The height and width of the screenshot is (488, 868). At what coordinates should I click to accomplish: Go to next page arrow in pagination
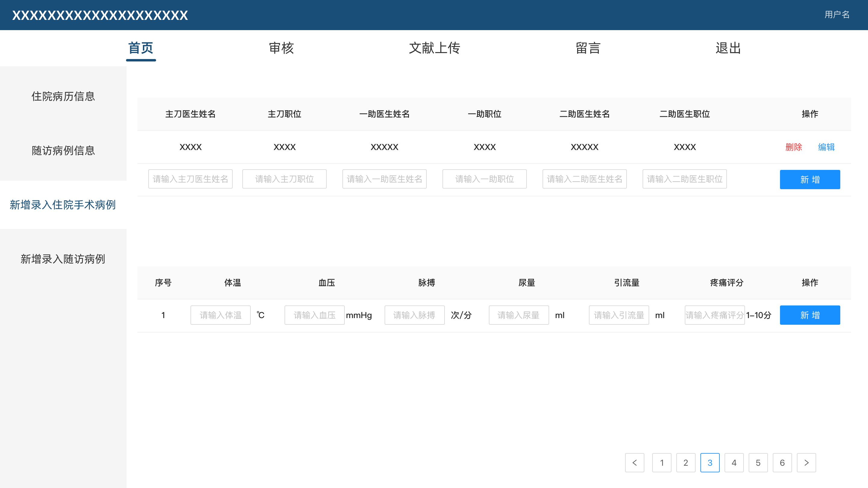pyautogui.click(x=806, y=463)
